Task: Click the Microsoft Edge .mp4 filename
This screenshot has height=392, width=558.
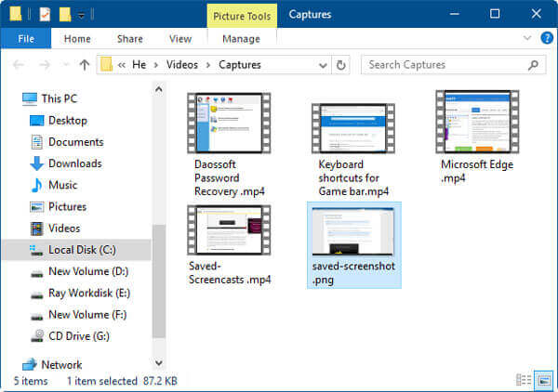Action: click(x=477, y=171)
